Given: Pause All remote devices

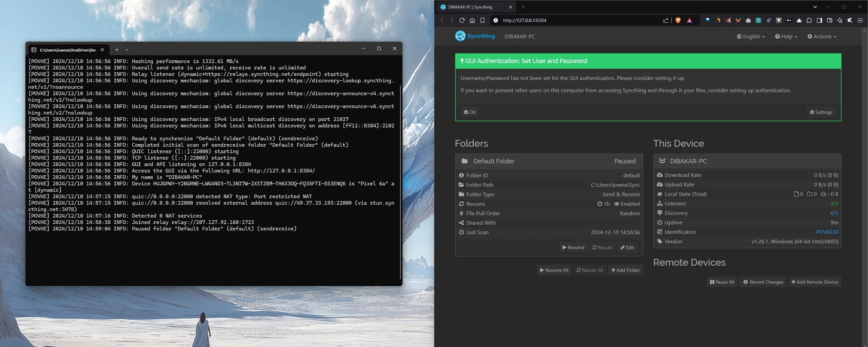Looking at the screenshot, I should click(722, 282).
